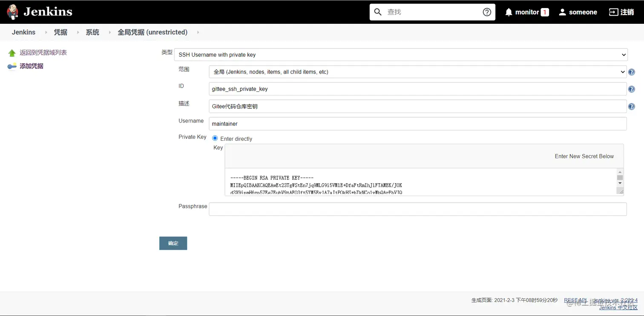Open the Jenkins 中文社区 footer link

618,307
